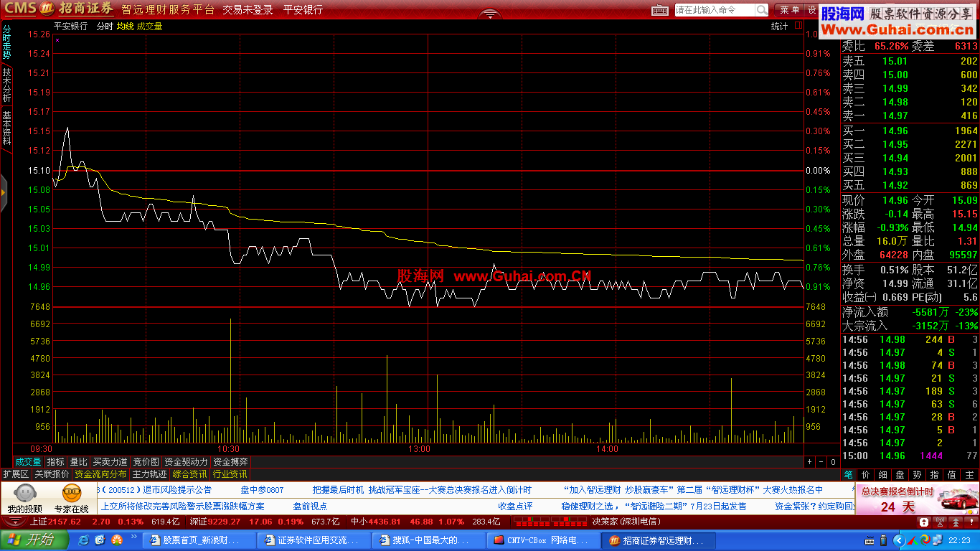Select the 技术分析 side tab
The height and width of the screenshot is (551, 980).
[x=6, y=85]
